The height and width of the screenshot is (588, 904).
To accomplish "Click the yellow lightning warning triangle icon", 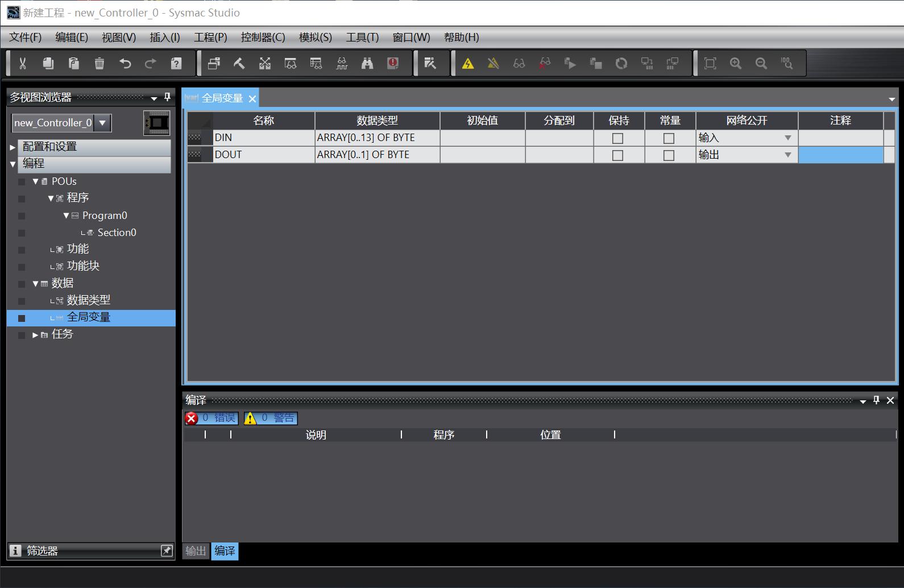I will point(468,63).
